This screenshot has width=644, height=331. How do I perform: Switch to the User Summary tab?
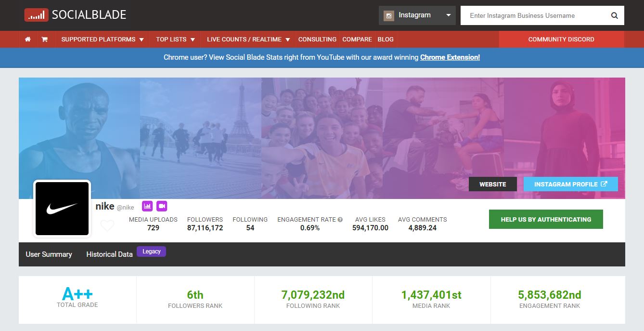tap(49, 254)
